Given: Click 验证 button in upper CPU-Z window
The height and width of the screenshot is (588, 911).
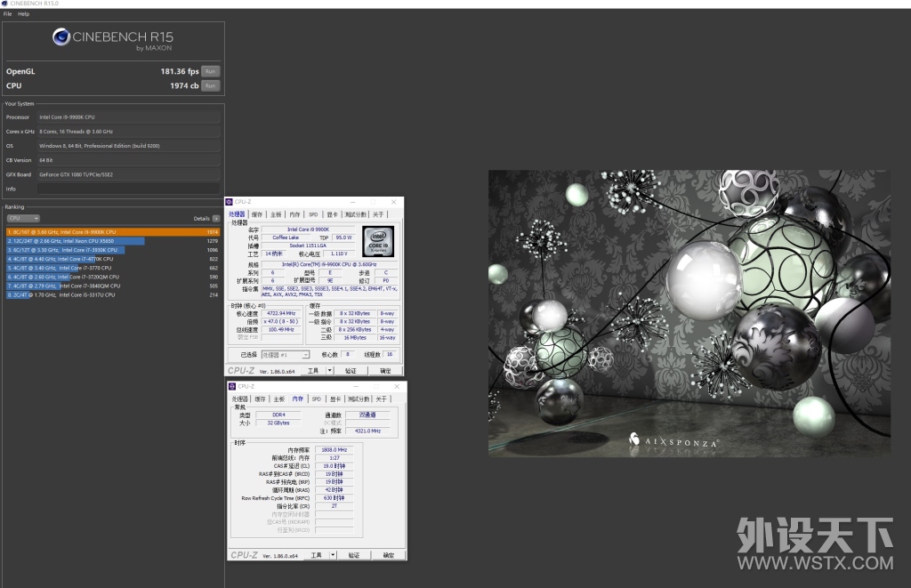Looking at the screenshot, I should pos(351,371).
